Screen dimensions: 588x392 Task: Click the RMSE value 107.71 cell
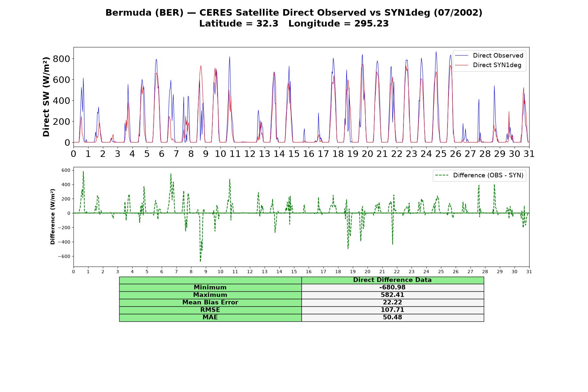[x=393, y=310]
